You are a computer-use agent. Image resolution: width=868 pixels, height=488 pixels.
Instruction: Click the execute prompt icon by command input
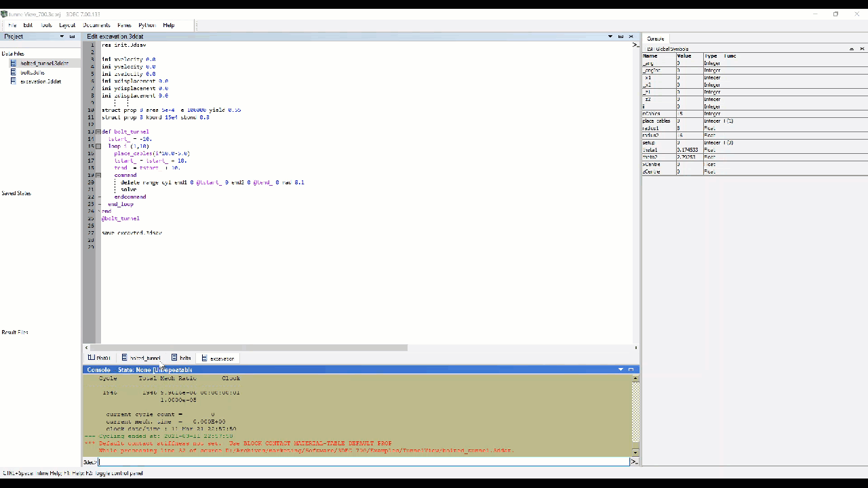pyautogui.click(x=635, y=462)
